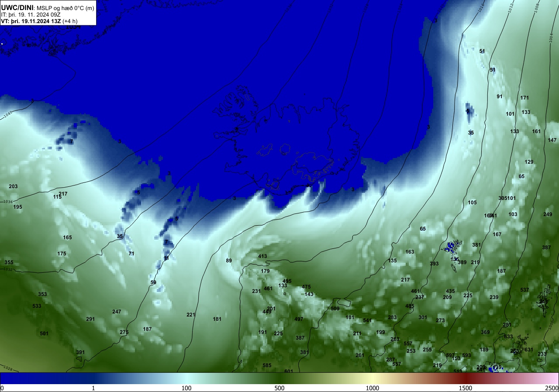This screenshot has width=559, height=392.
Task: Click the colorbar tick label 500
Action: tap(279, 388)
